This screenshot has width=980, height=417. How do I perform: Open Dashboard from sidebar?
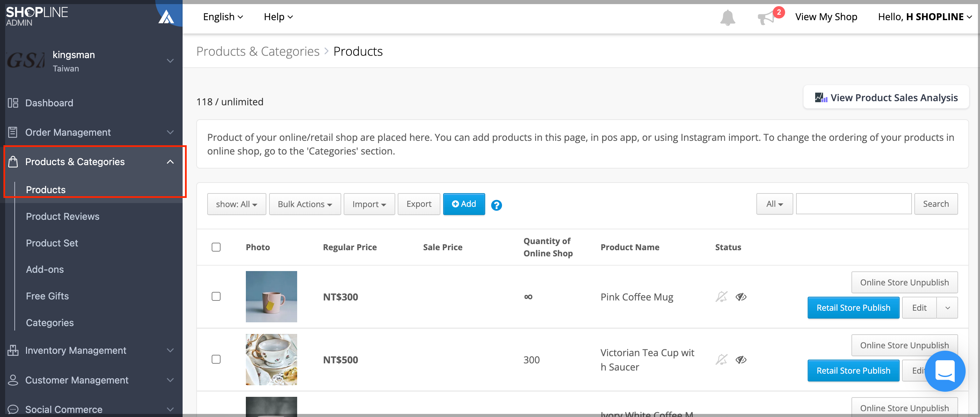(x=49, y=103)
